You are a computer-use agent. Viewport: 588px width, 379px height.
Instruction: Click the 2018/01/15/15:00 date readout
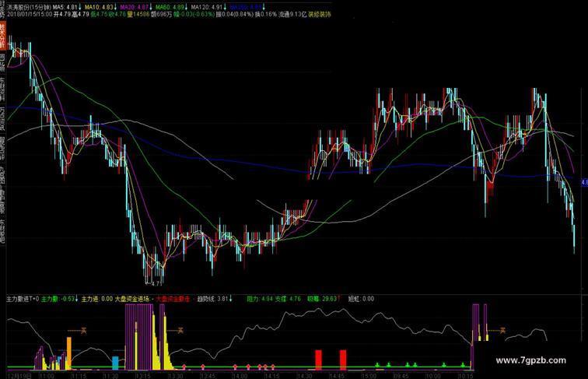(x=30, y=15)
